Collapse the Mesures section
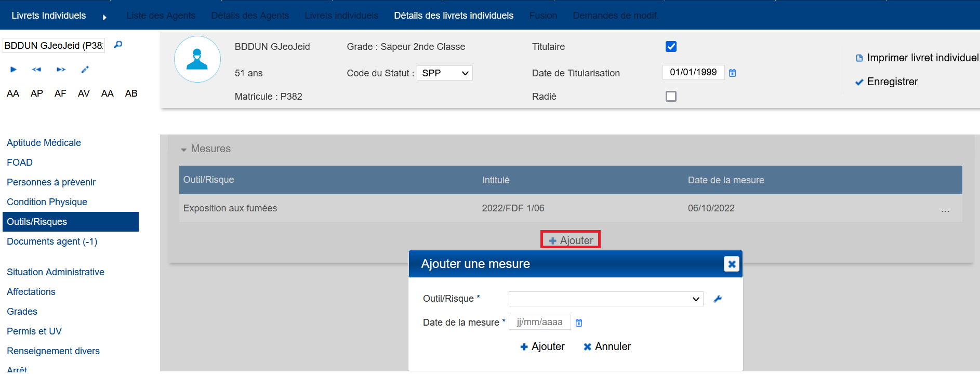This screenshot has height=376, width=980. coord(183,150)
